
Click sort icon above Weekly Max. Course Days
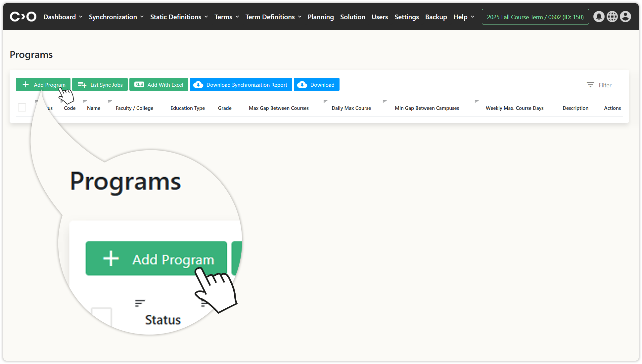tap(477, 102)
